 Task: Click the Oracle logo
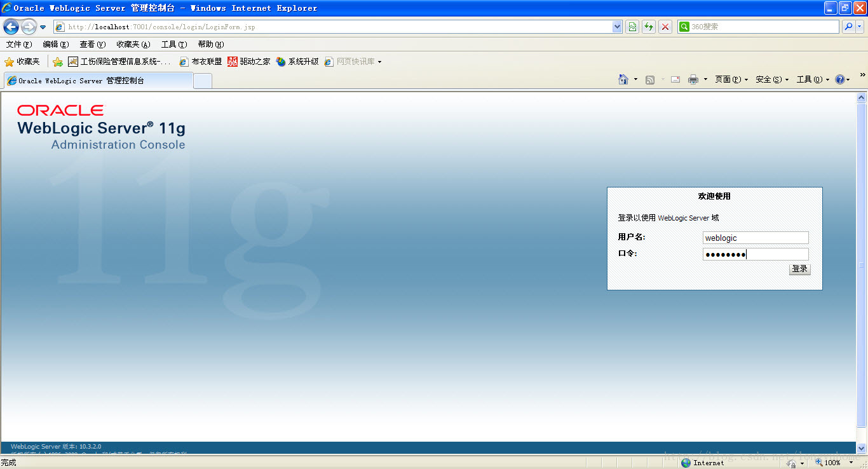click(x=60, y=111)
